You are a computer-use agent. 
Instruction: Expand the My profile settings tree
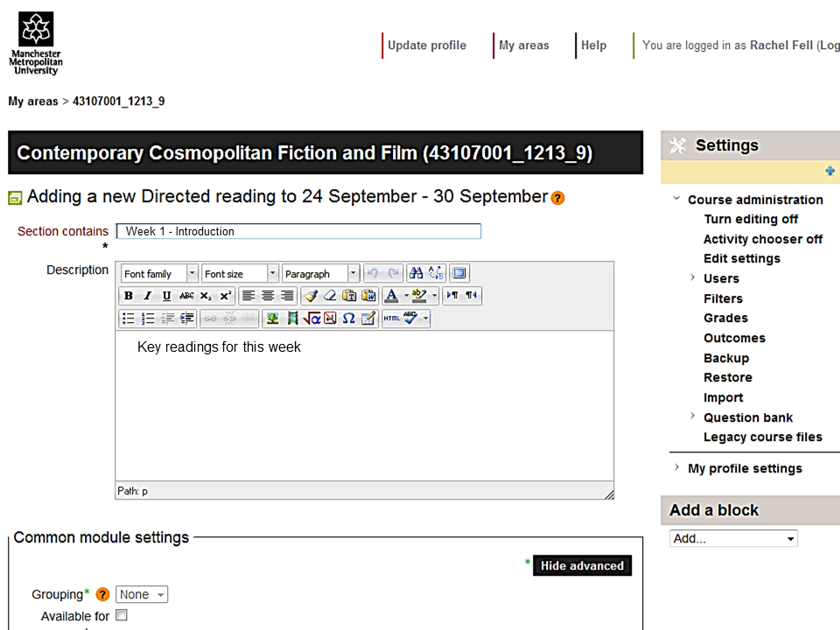(677, 468)
